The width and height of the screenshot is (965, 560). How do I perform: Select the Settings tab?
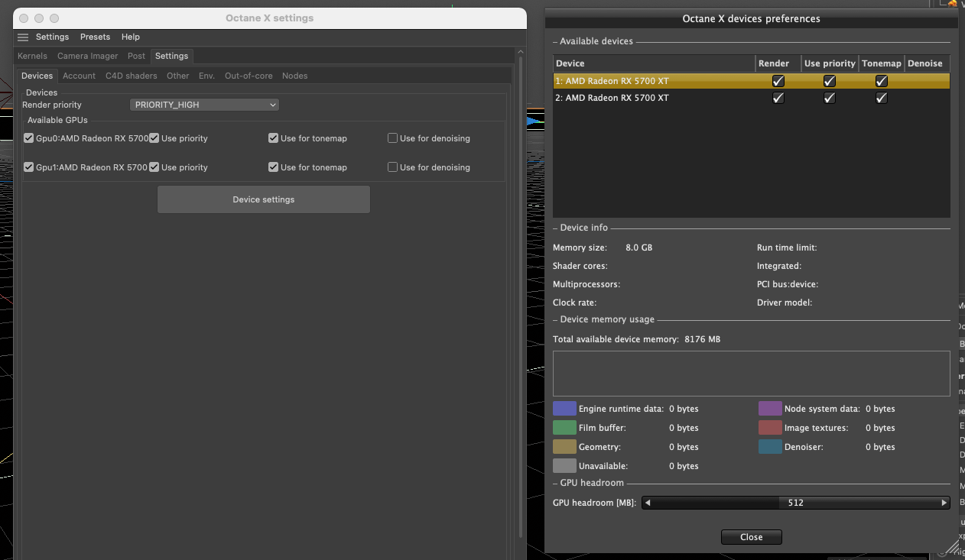point(171,56)
